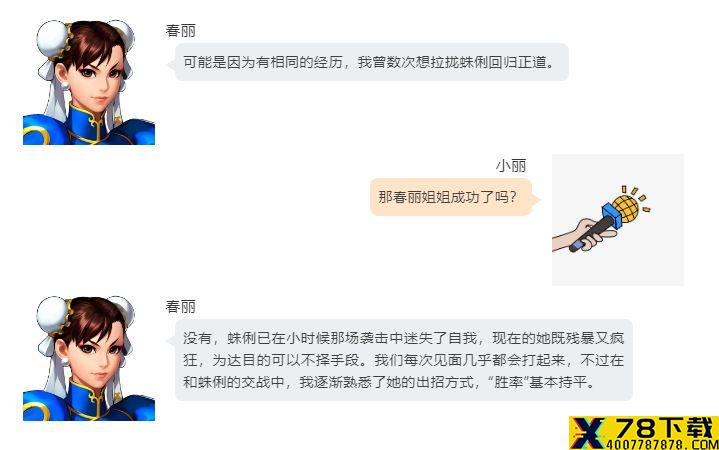The width and height of the screenshot is (719, 450).
Task: Click the bottom Chun-Li avatar portrait
Action: click(89, 358)
